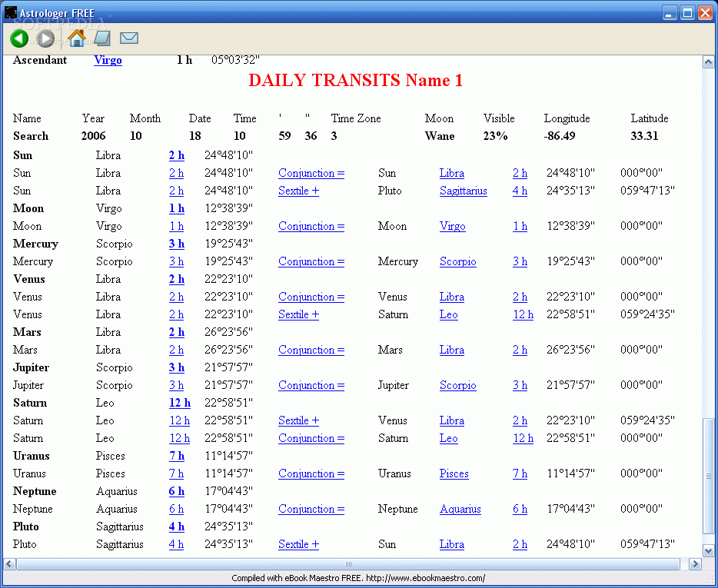718x588 pixels.
Task: Click the 059°47'13" value in Sun-Pluto row
Action: [x=647, y=191]
